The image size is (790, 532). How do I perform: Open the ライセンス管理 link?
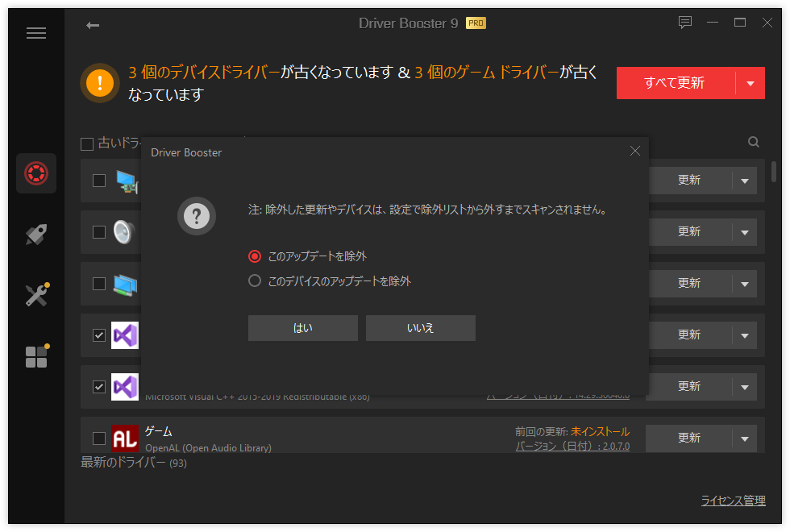coord(734,501)
